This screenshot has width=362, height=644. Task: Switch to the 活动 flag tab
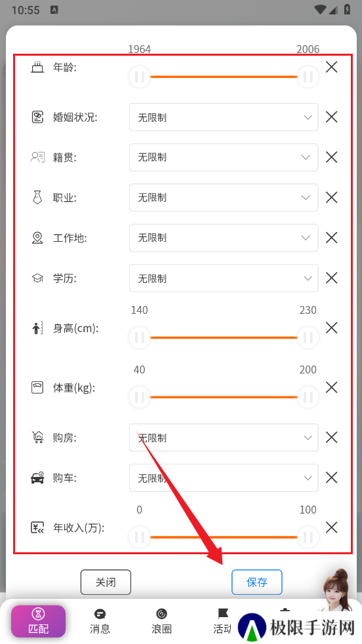coord(222,621)
